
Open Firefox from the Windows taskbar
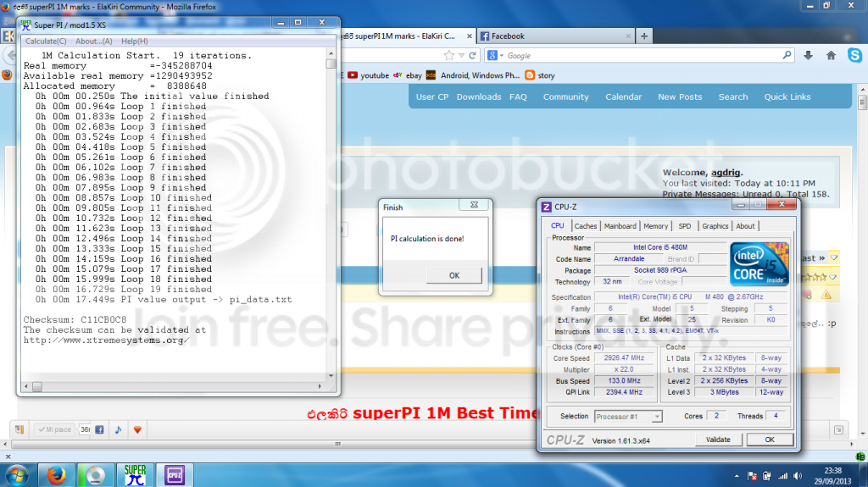point(57,475)
